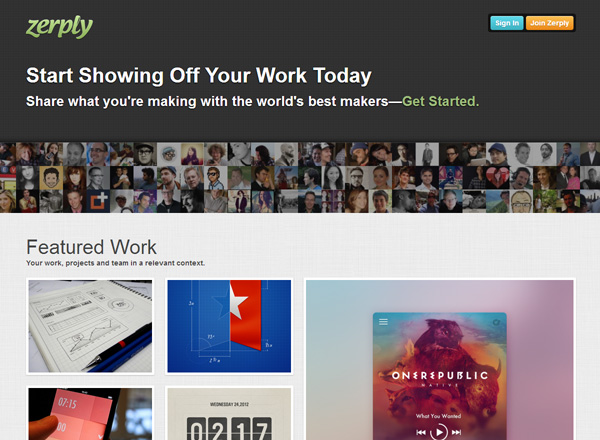Open the 02:17 flip clock thumbnail
Screen dimensions: 600x440
pos(229,413)
